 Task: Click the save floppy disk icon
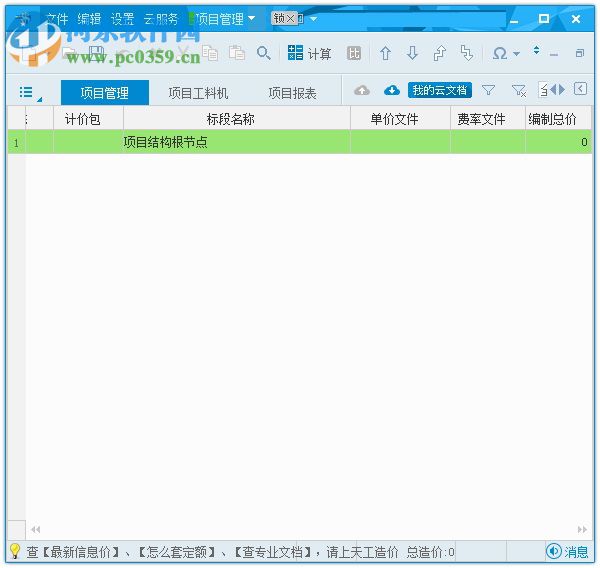tap(96, 53)
